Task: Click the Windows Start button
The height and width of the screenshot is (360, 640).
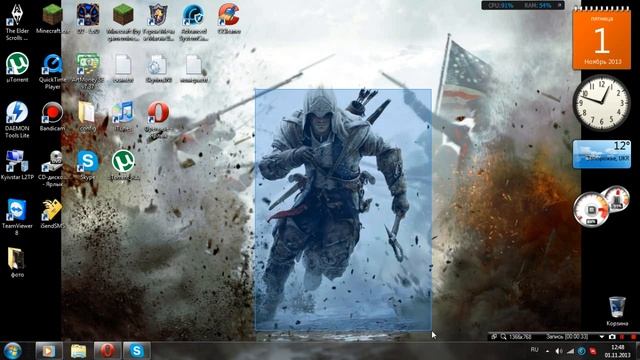Action: (x=13, y=351)
